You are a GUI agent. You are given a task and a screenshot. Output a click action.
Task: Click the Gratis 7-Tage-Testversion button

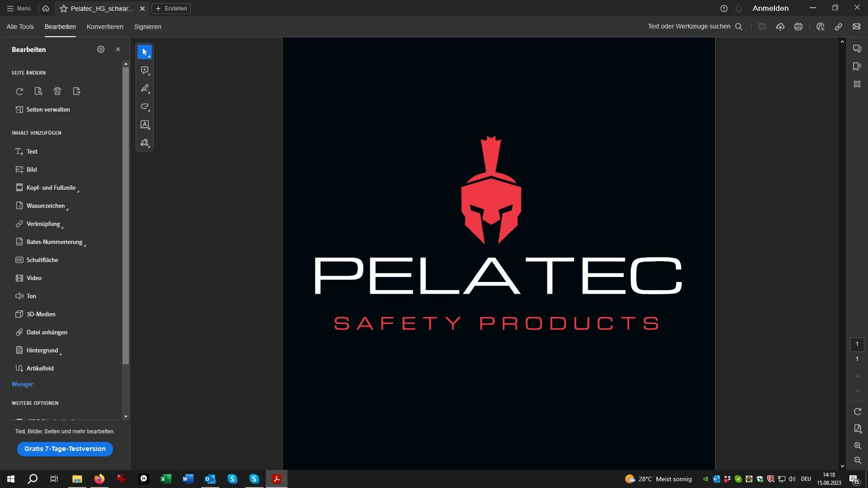[65, 449]
